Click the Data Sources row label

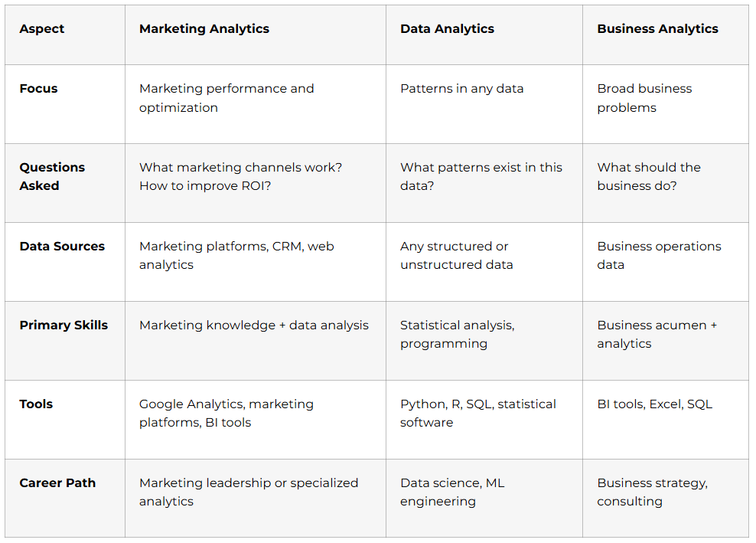[x=62, y=247]
